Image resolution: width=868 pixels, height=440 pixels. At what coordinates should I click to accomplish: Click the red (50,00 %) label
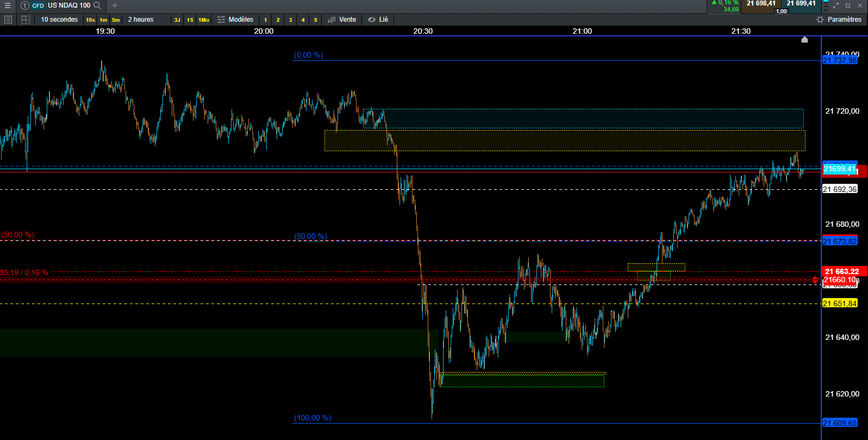tap(17, 234)
